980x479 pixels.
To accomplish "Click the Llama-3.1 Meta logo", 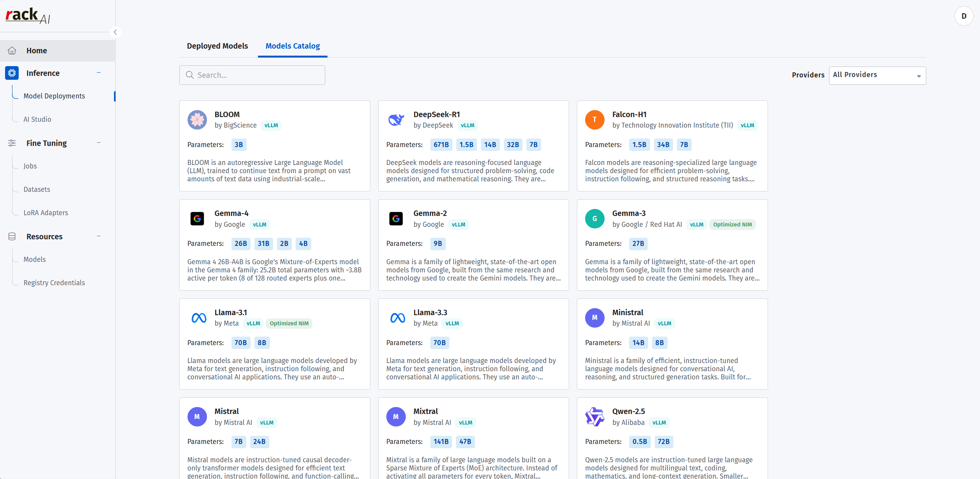I will pos(199,318).
